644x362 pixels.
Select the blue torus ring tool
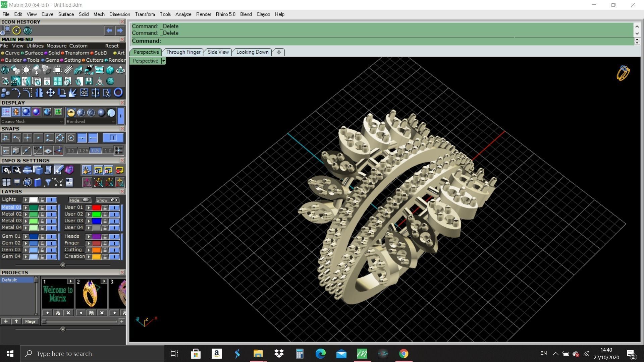118,93
